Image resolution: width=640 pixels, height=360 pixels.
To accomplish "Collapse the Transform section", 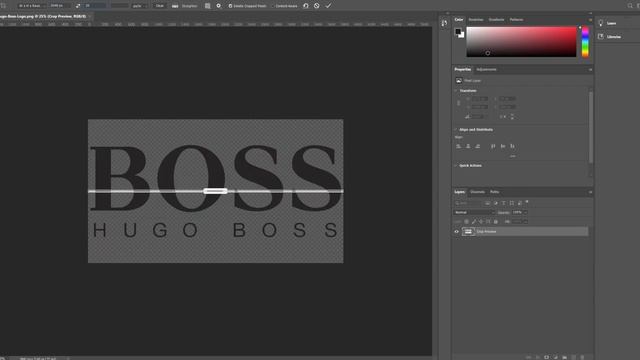I will pyautogui.click(x=456, y=91).
